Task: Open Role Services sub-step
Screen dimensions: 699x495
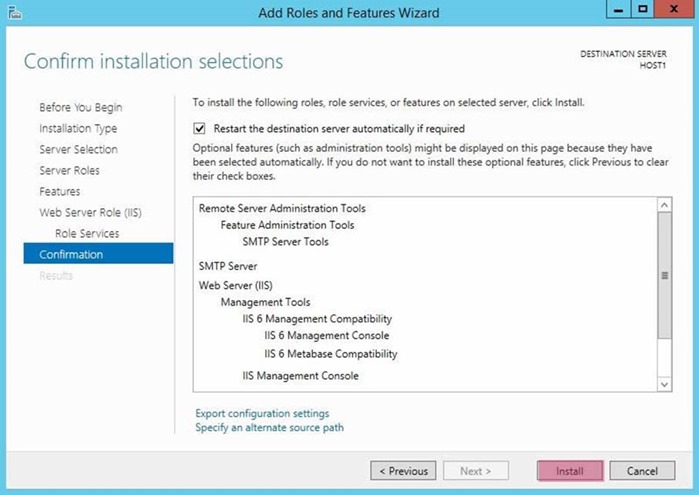Action: 87,233
